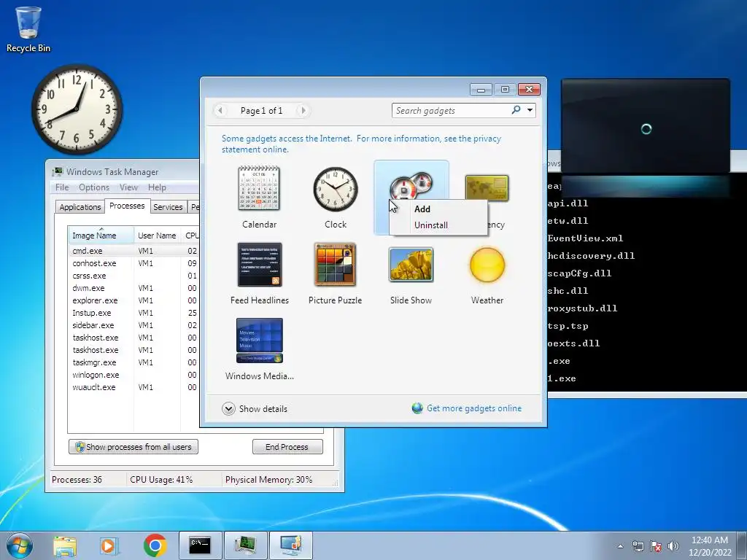747x560 pixels.
Task: Open the Action Center flag icon
Action: 656,546
